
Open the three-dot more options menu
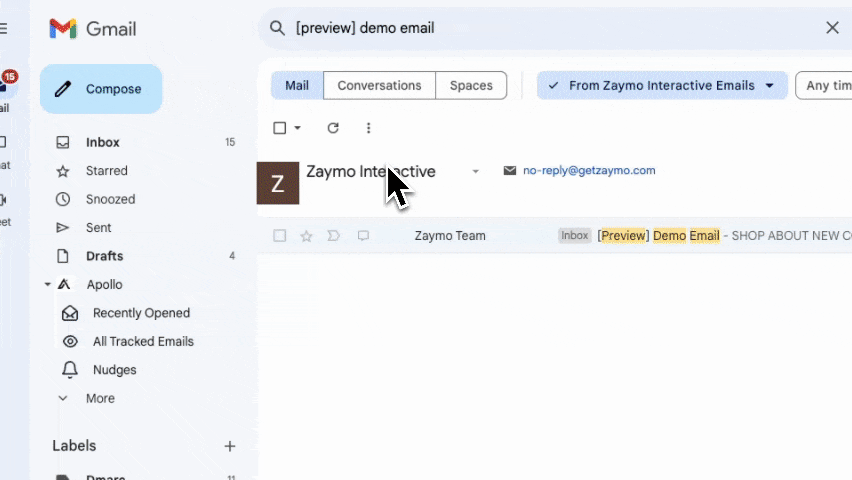[368, 128]
